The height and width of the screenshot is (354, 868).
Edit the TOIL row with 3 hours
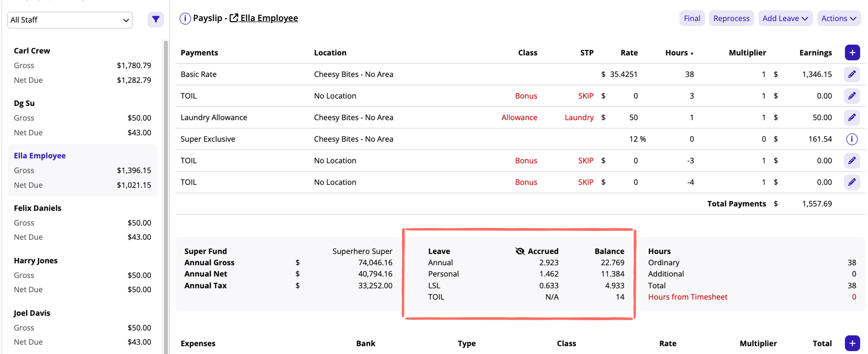point(852,96)
